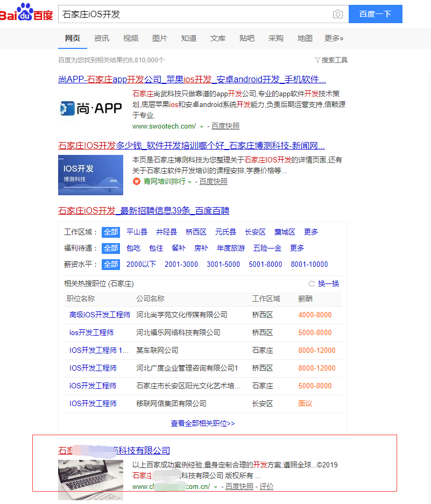Filter jobs by 桥西区 area
Screen dimensions: 431x504
point(196,232)
